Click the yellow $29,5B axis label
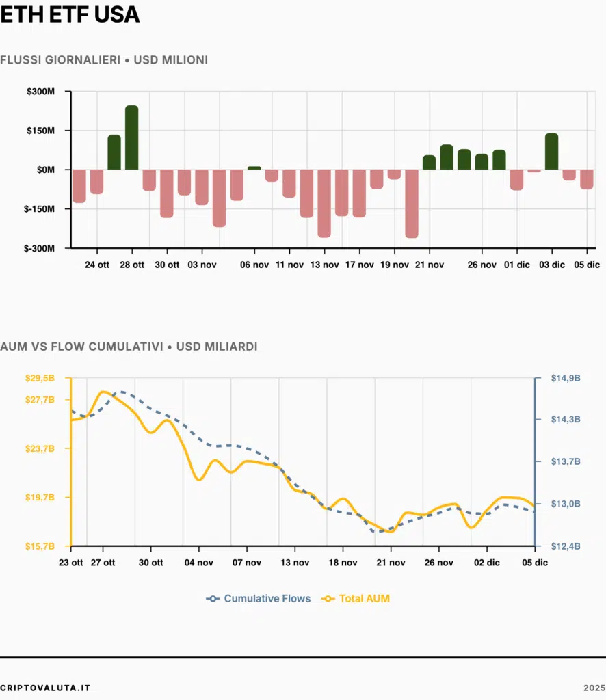This screenshot has height=700, width=606. (x=39, y=378)
